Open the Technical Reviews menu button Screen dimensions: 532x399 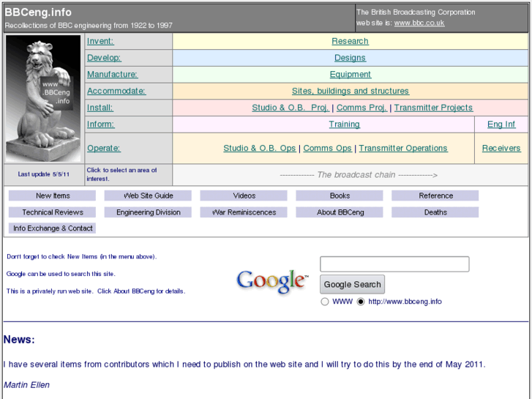coord(52,212)
